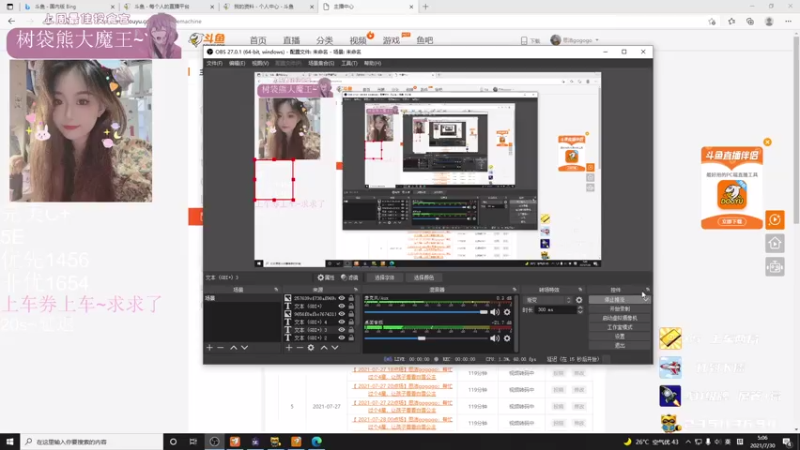Click the gamepad icon on the right sidebar

[774, 267]
